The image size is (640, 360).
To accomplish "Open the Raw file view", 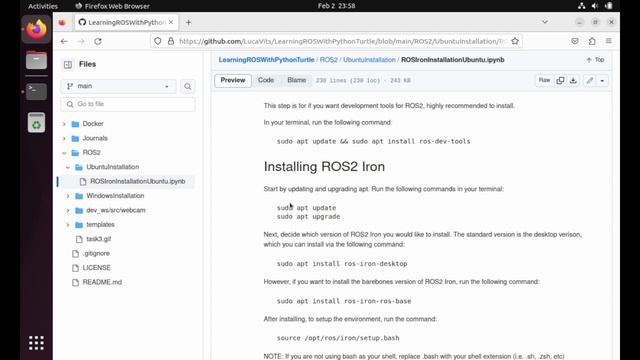I will tap(544, 80).
